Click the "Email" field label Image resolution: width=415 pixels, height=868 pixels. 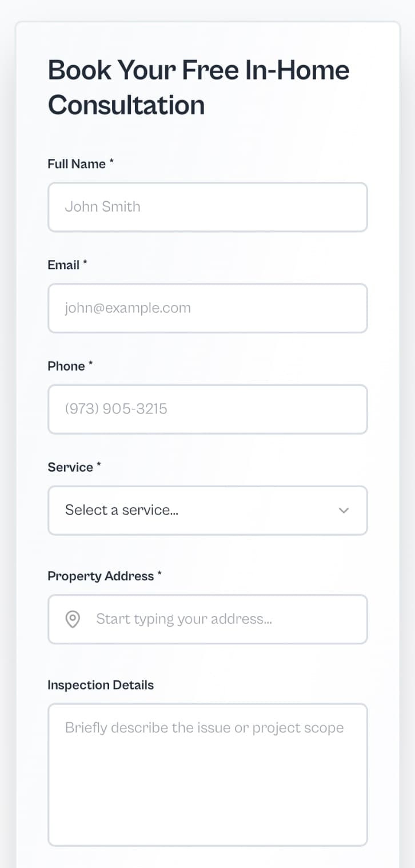(63, 265)
